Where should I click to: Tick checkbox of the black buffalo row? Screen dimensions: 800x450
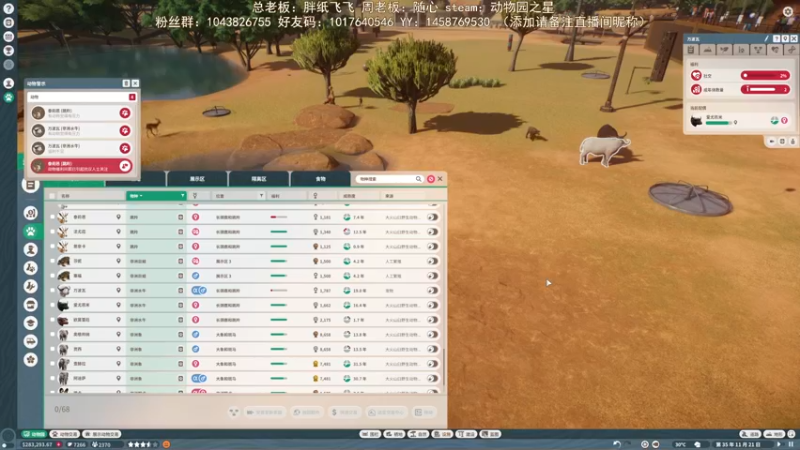(52, 305)
